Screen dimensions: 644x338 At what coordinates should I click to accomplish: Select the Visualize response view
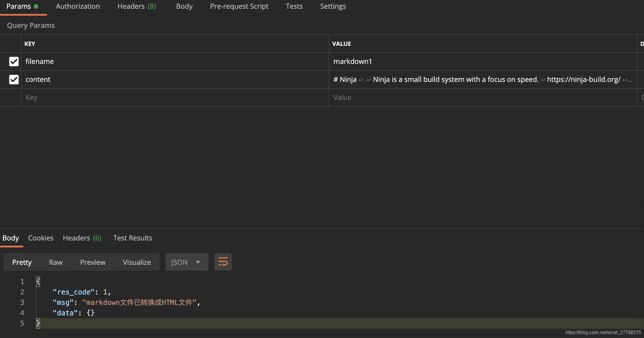[x=137, y=262]
